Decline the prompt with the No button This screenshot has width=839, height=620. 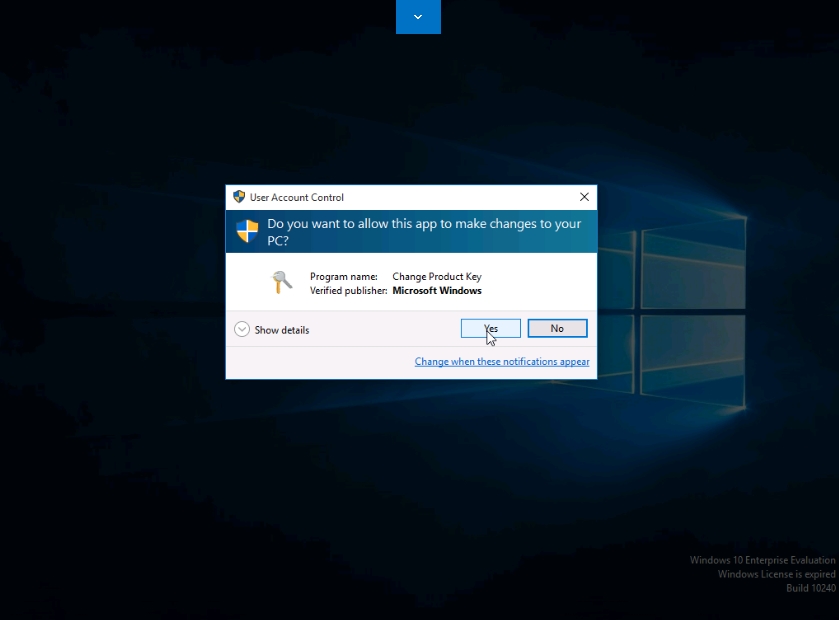(x=557, y=329)
